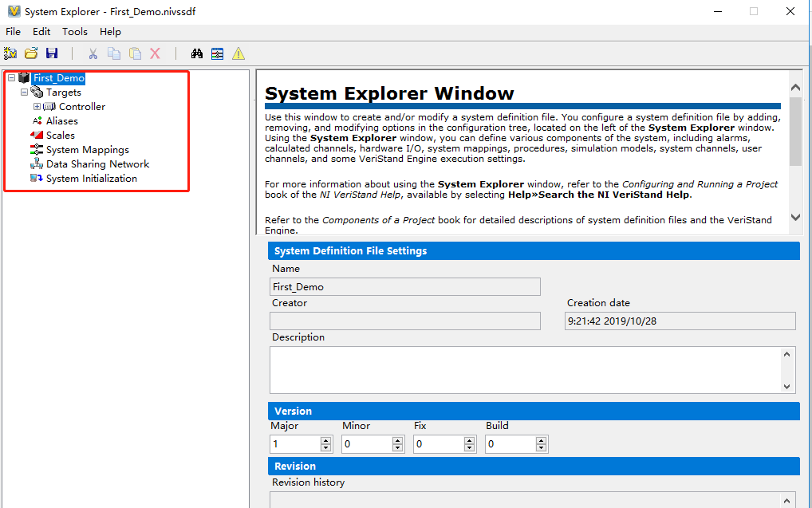Click the Description box scroll up arrow
Image resolution: width=812 pixels, height=508 pixels.
click(x=787, y=354)
